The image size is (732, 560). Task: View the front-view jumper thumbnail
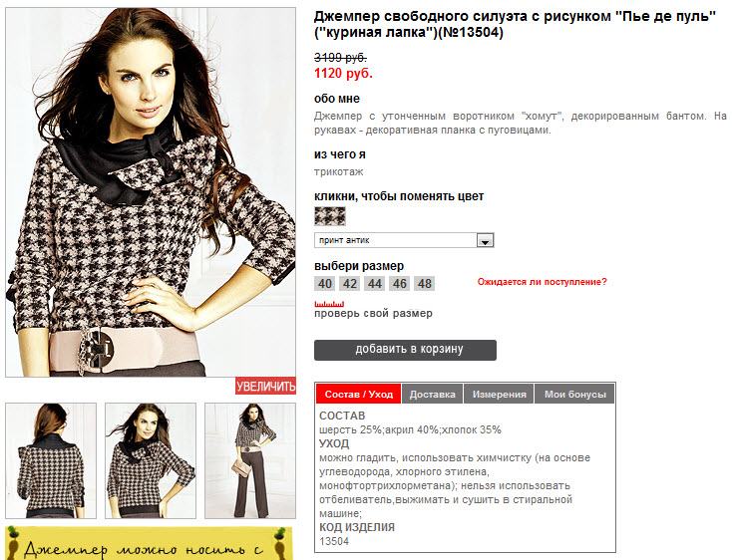pos(151,460)
